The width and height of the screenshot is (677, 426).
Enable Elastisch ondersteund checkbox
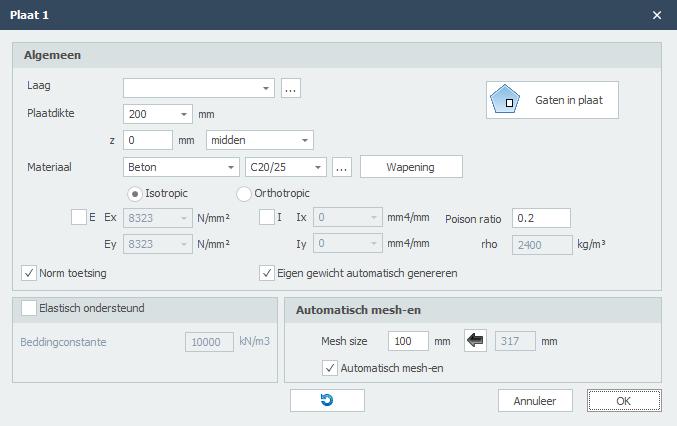29,308
